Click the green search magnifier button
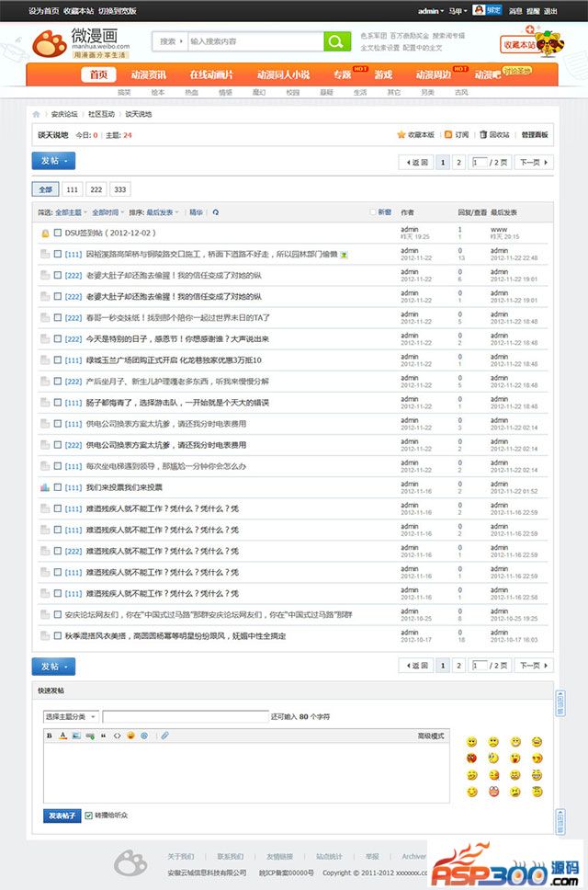 click(x=337, y=40)
